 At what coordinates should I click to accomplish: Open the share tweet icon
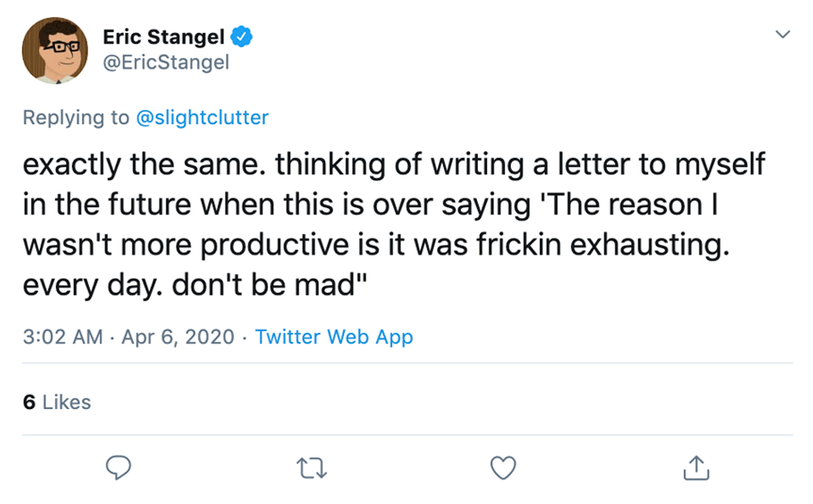click(x=695, y=467)
